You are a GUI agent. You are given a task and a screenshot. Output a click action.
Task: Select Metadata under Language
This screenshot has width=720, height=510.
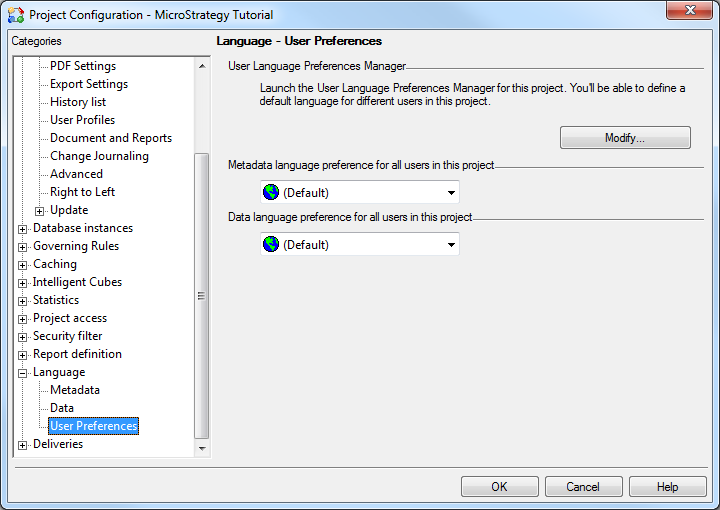pyautogui.click(x=75, y=390)
